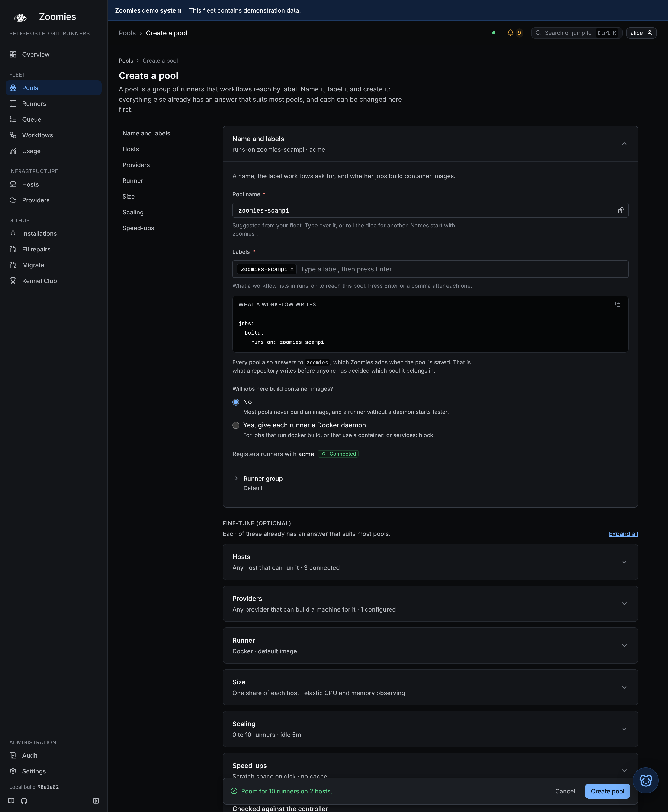Open notifications bell with 9 alerts

514,33
